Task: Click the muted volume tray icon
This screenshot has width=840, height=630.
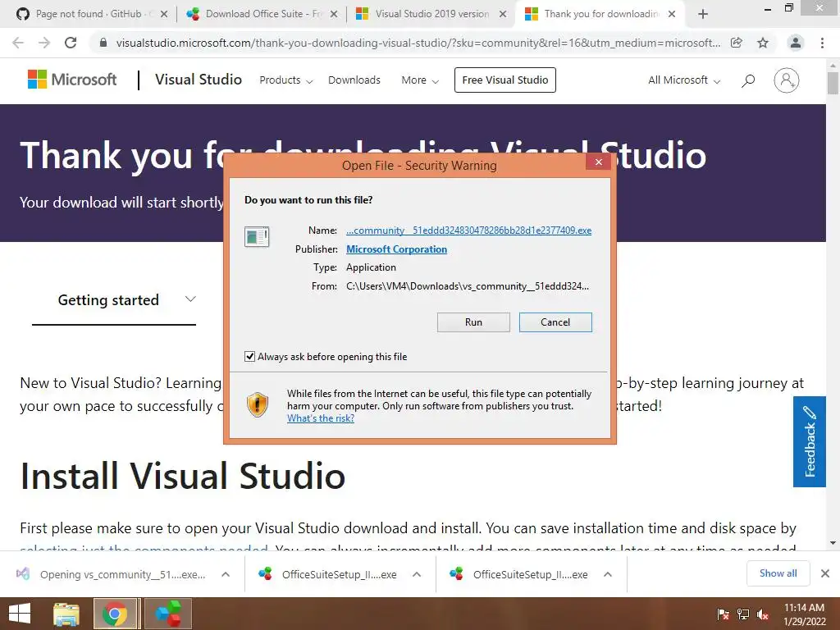Action: (763, 614)
